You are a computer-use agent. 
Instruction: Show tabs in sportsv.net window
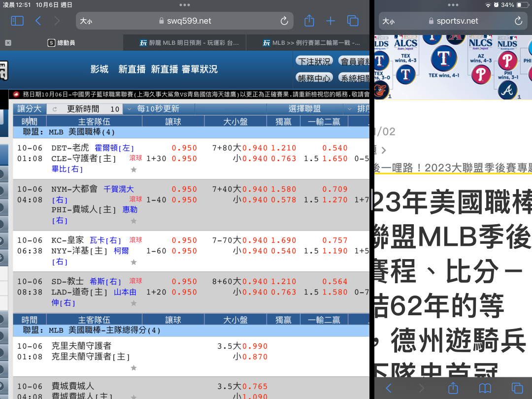517,388
